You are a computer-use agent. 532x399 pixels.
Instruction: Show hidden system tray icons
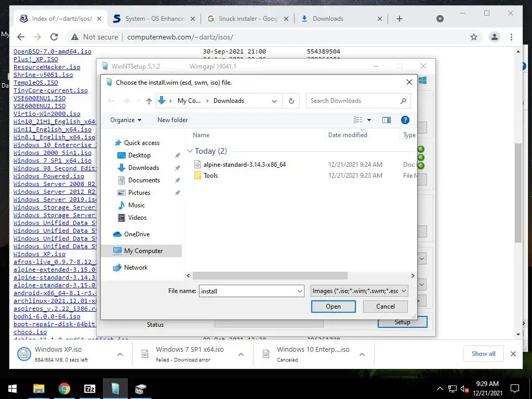click(440, 389)
